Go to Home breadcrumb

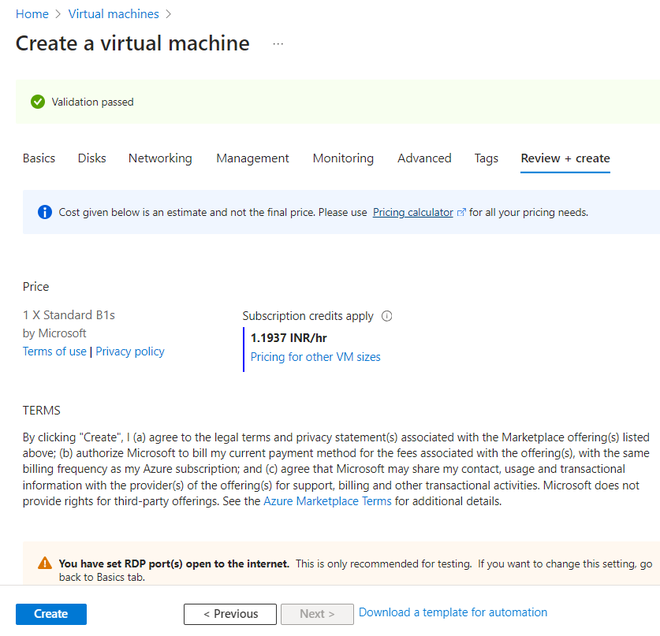pos(32,14)
